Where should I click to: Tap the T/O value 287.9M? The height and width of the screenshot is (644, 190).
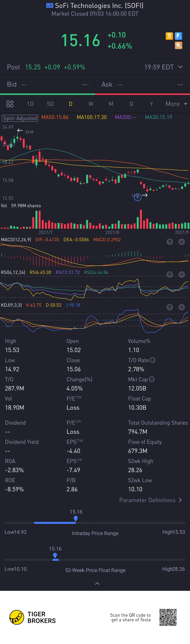pos(14,388)
